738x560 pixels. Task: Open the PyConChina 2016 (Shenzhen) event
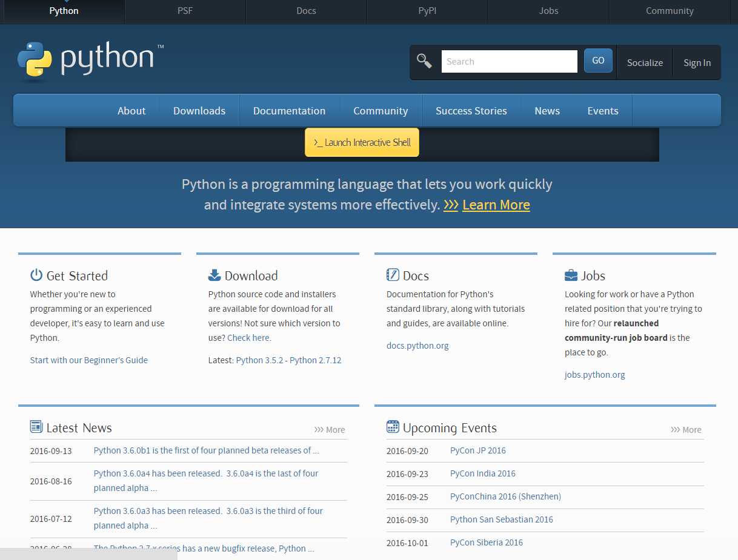505,496
